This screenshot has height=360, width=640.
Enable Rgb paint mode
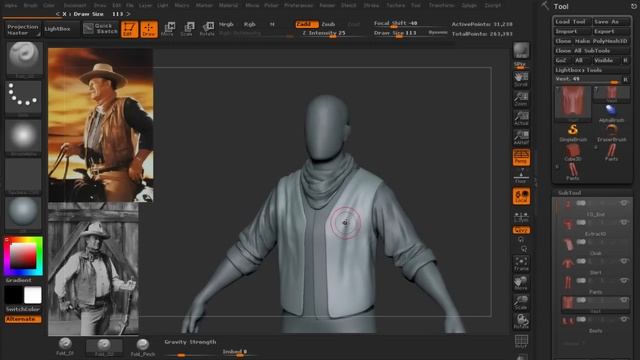pyautogui.click(x=249, y=24)
